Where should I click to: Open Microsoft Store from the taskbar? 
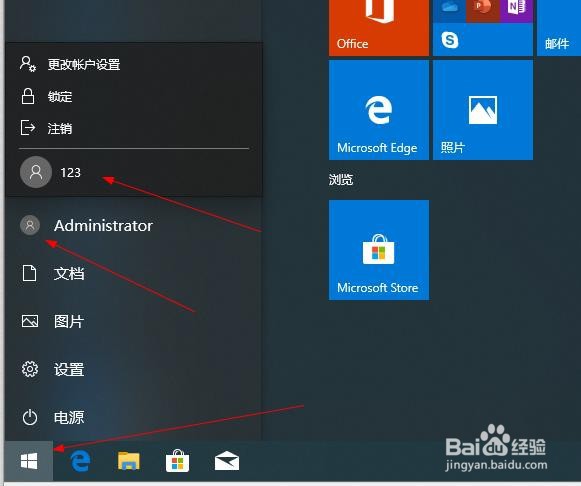click(x=177, y=461)
